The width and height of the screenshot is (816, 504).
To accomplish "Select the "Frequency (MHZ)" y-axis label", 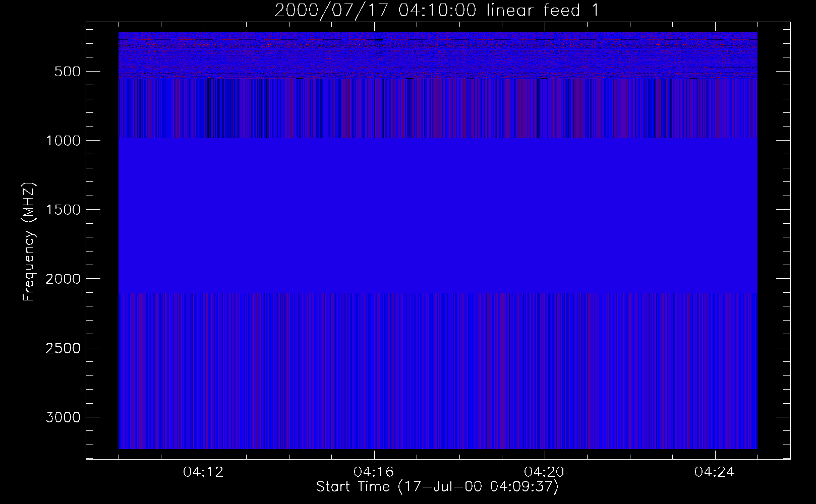I will point(29,242).
